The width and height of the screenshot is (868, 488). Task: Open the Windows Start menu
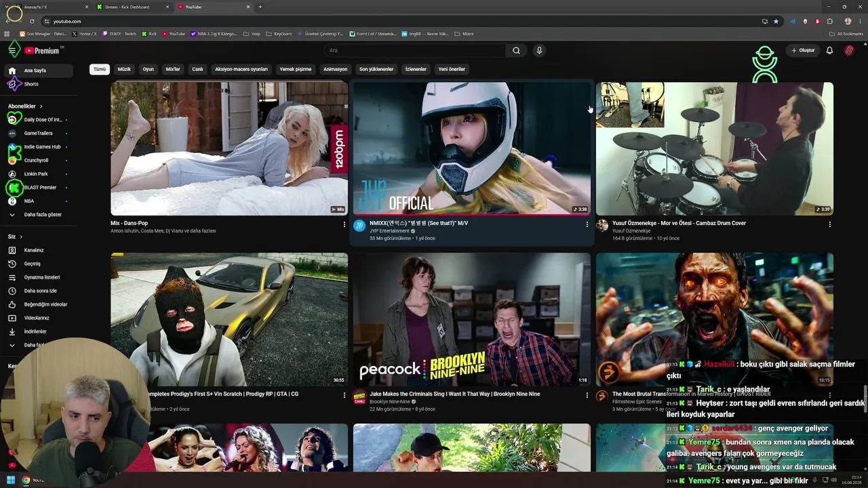(11, 480)
